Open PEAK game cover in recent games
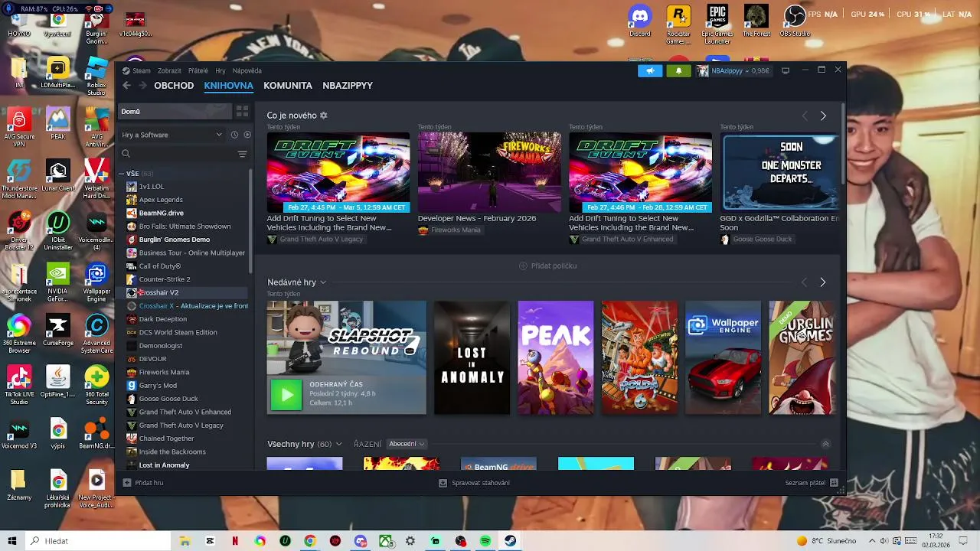This screenshot has width=980, height=551. click(556, 357)
